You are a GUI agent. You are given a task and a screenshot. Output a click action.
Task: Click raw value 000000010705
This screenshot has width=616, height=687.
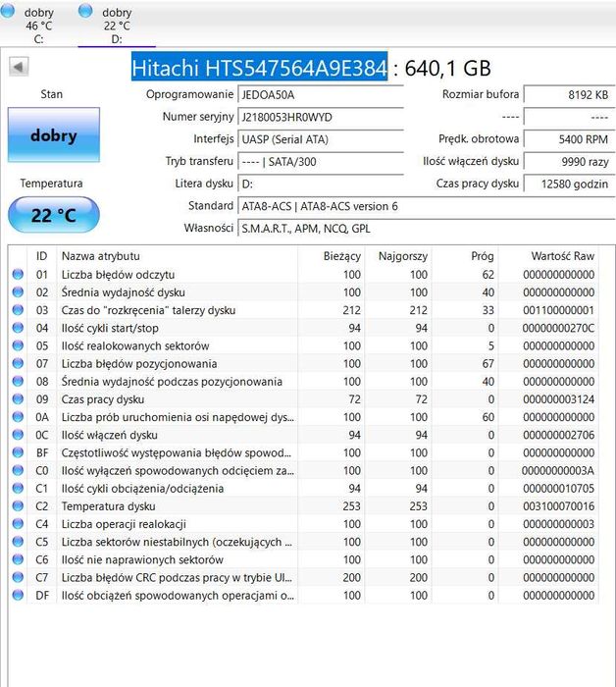point(559,488)
